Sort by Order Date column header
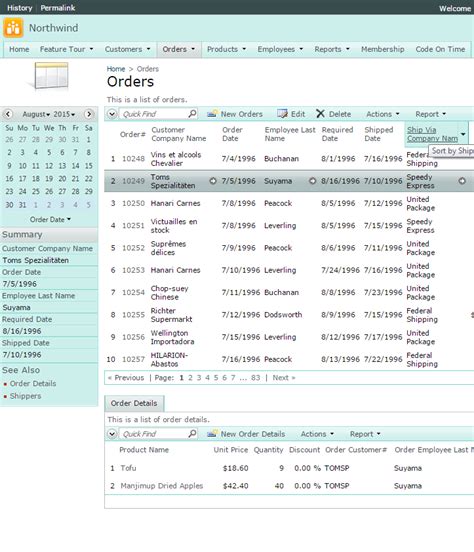The height and width of the screenshot is (552, 474). click(232, 134)
